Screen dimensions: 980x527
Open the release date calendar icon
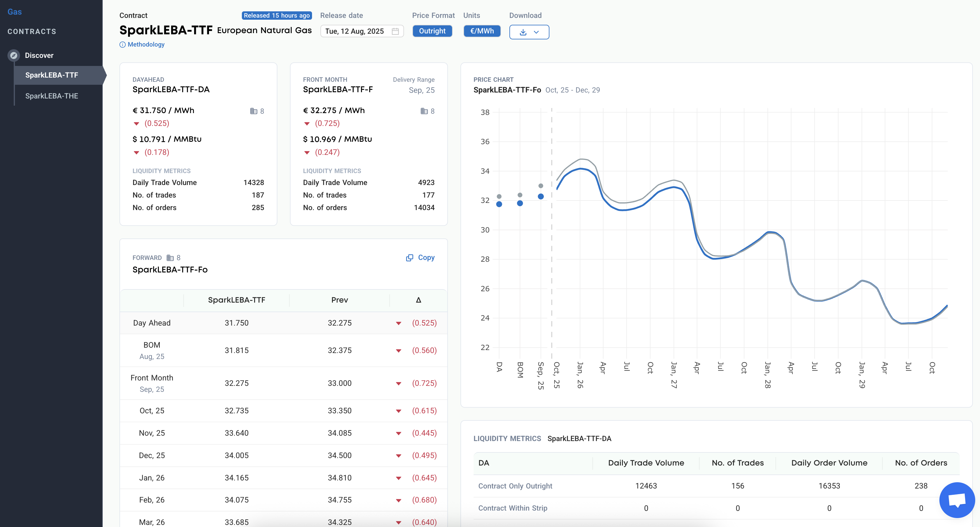395,31
